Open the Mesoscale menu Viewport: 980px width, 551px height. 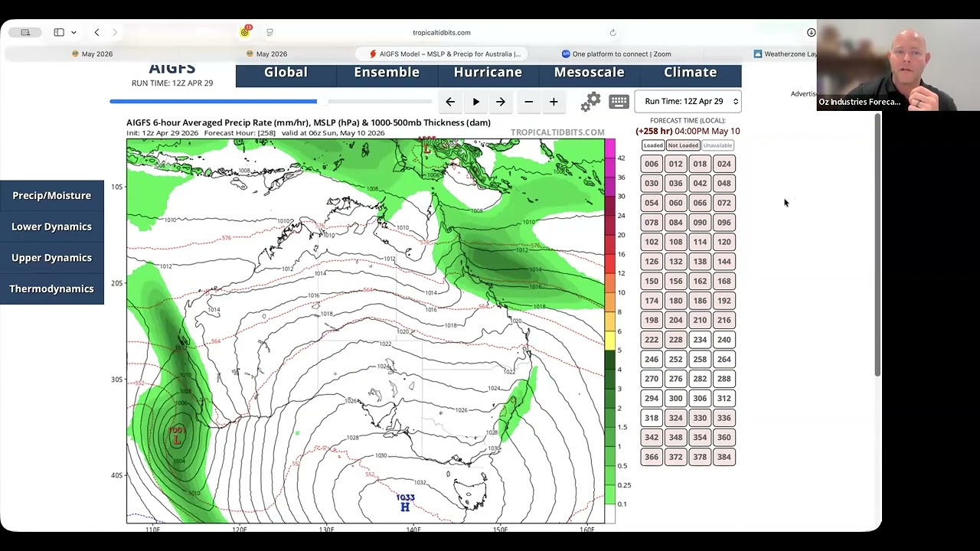point(589,72)
